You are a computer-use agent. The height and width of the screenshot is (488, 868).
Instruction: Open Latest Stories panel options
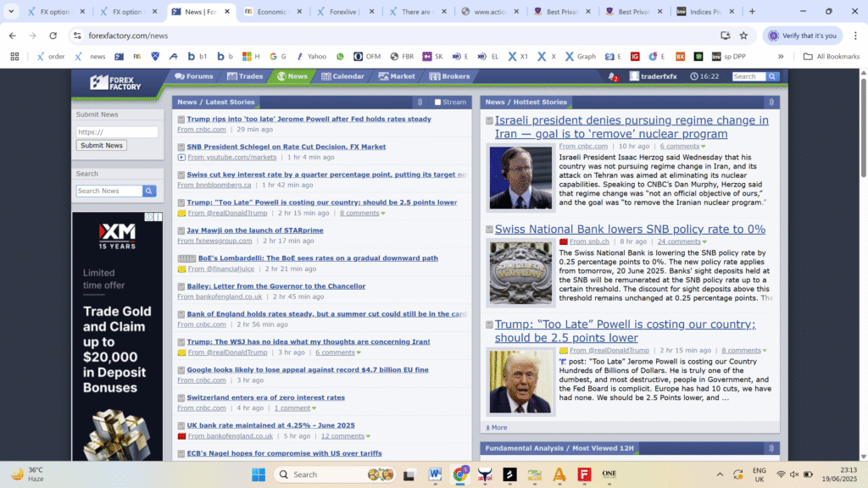[x=420, y=103]
